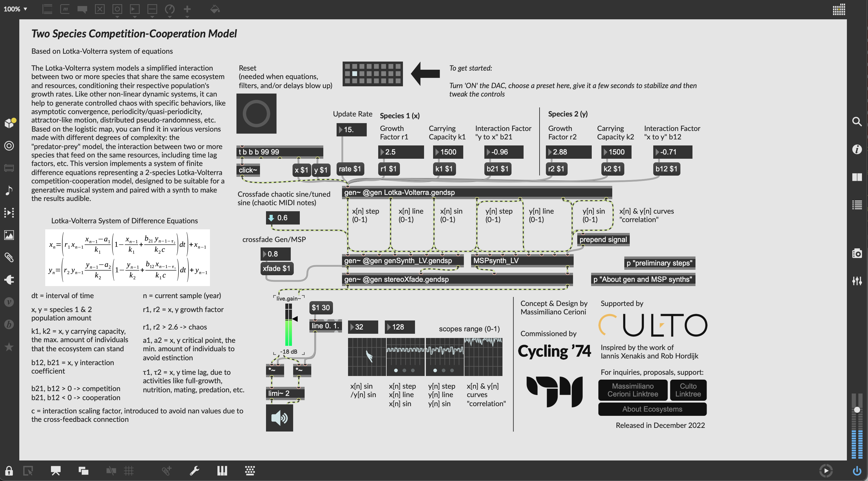The width and height of the screenshot is (868, 481).
Task: Toggle the grid display in bottom toolbar
Action: point(129,470)
